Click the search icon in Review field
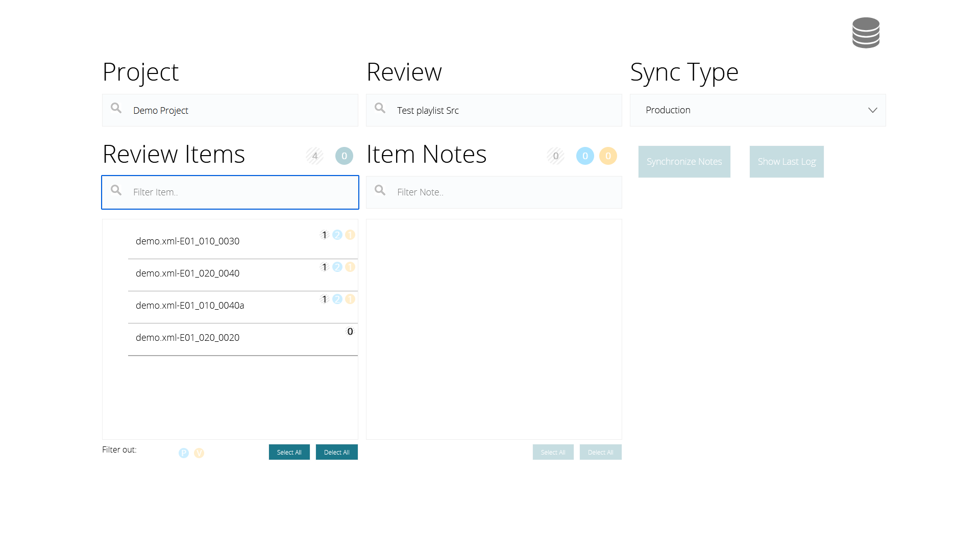Viewport: 980px width, 551px height. click(380, 108)
